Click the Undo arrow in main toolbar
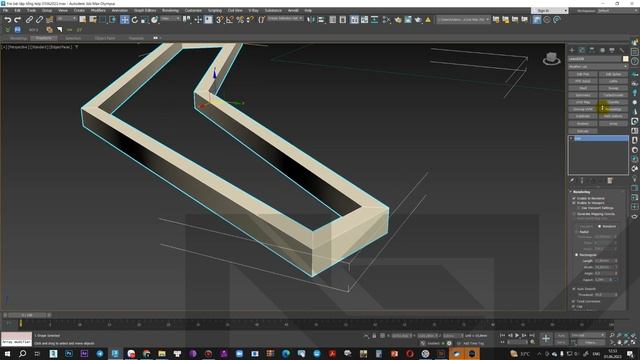The image size is (640, 360). [x=7, y=20]
